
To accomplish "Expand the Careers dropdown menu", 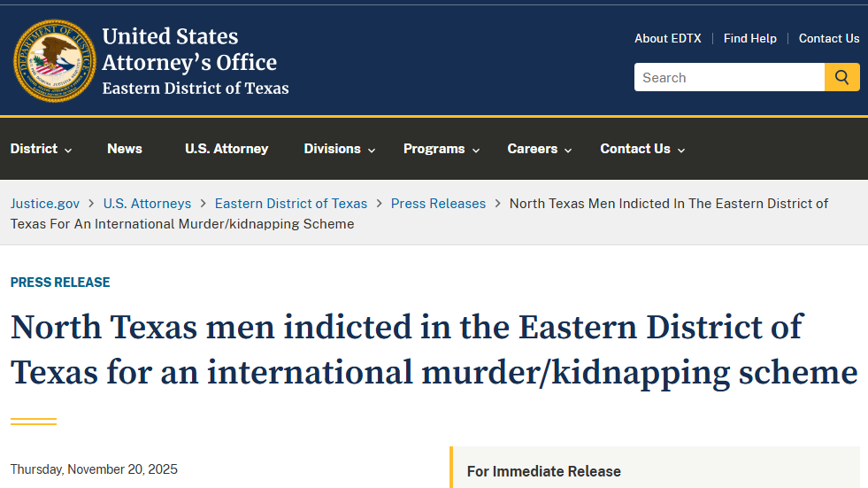I will click(539, 149).
